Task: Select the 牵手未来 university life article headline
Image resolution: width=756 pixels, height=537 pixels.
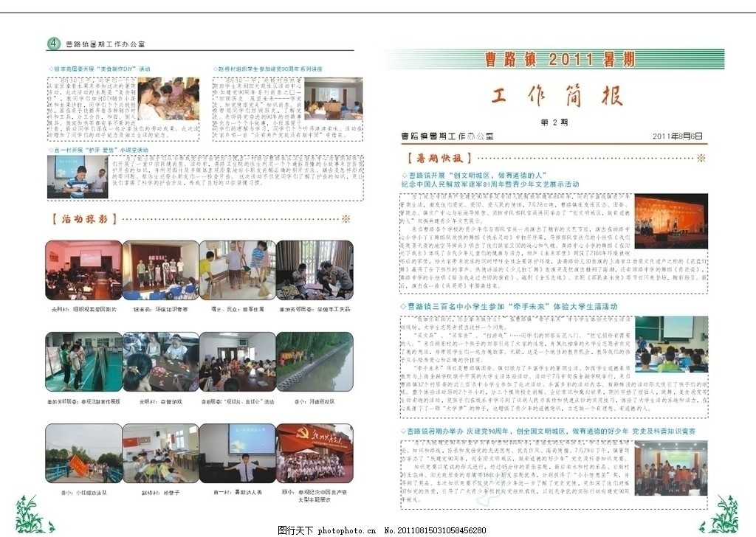Action: point(518,305)
